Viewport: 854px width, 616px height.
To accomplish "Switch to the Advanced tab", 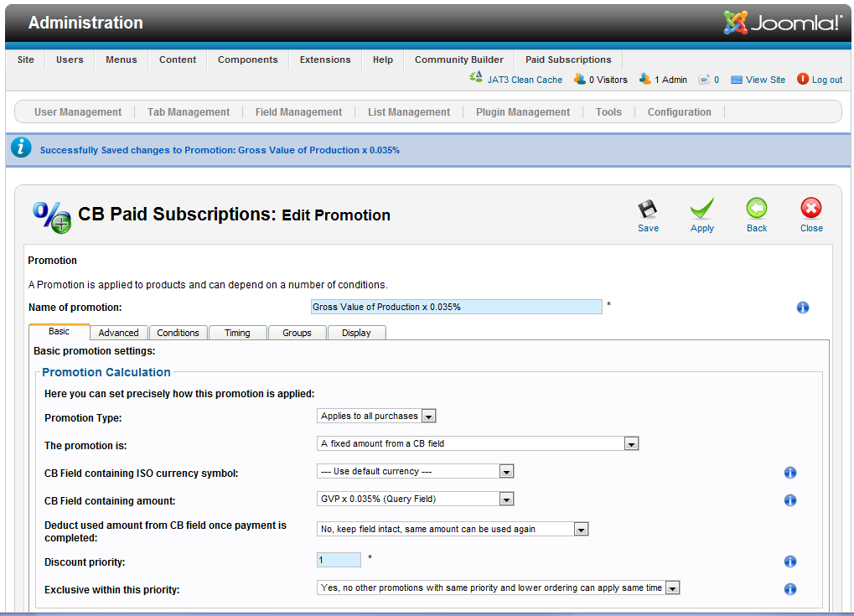I will (x=119, y=333).
